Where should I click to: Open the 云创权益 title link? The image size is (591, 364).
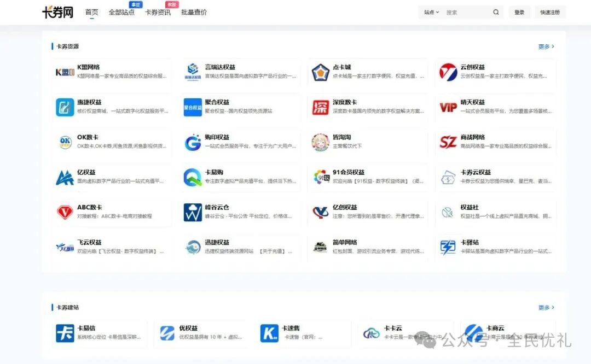(473, 67)
